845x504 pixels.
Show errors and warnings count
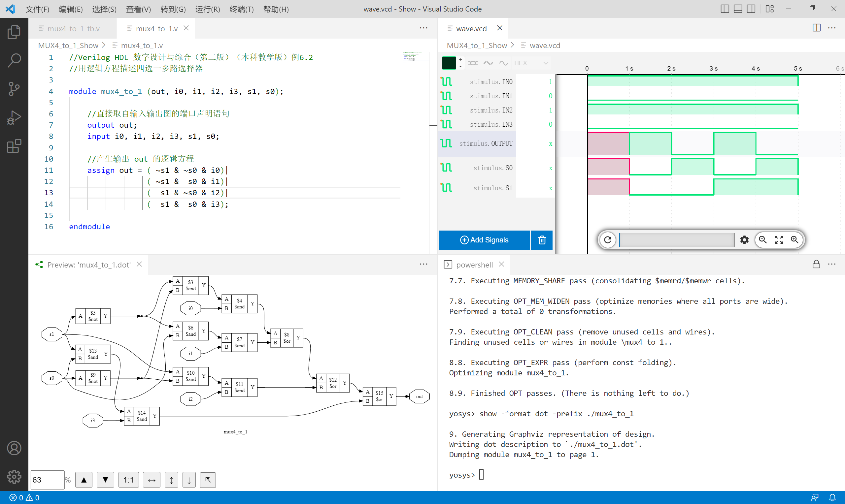(x=24, y=498)
